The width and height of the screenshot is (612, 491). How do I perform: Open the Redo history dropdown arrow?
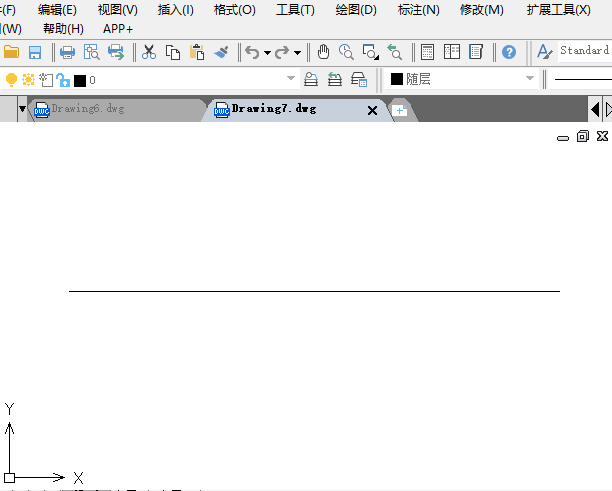(x=298, y=52)
